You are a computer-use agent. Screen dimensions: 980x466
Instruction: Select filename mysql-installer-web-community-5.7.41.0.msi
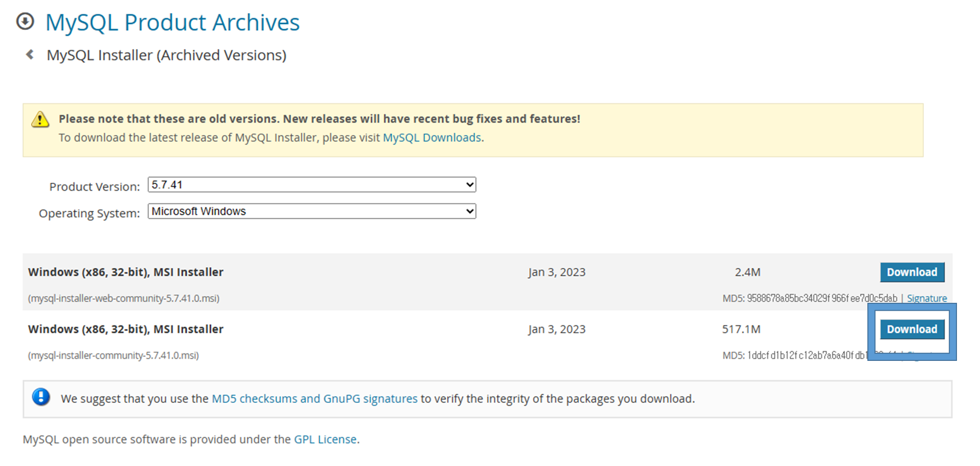tap(124, 298)
